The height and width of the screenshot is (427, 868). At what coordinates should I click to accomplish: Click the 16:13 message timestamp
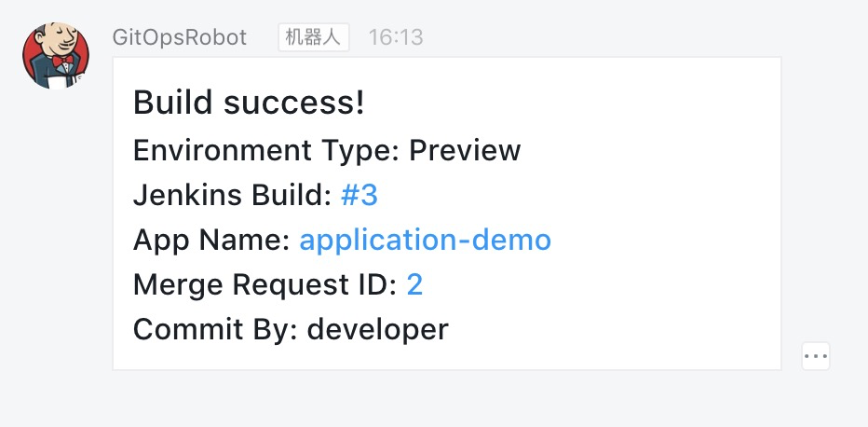tap(396, 37)
